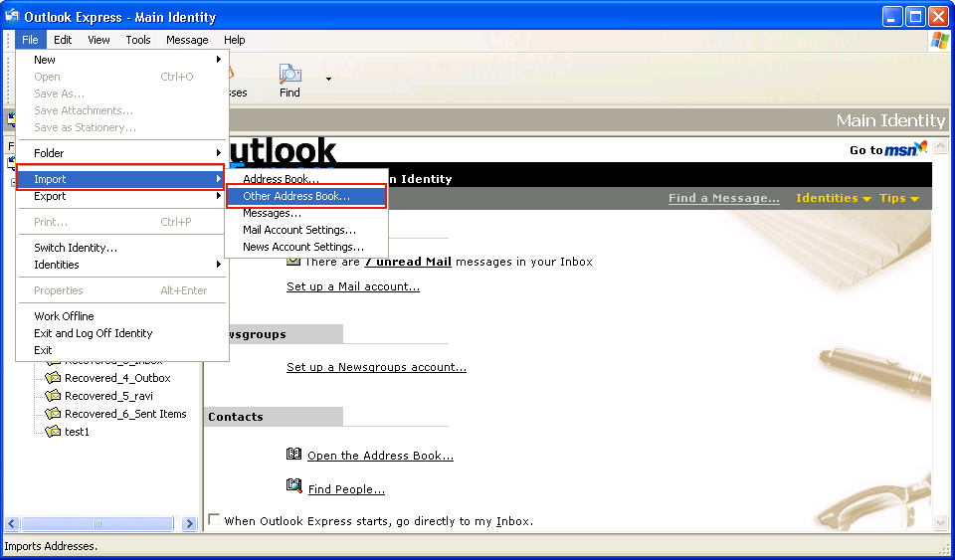Click the Recovered_4_Outbox folder icon

[54, 378]
